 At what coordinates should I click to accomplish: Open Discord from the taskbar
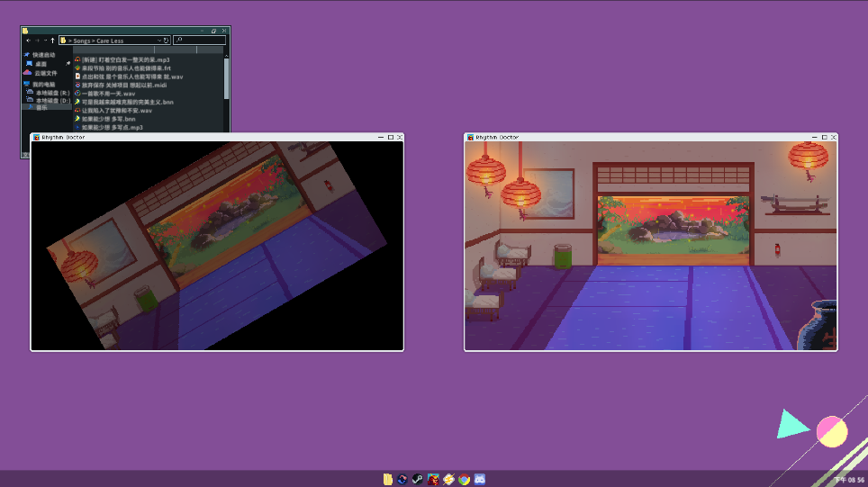[480, 479]
